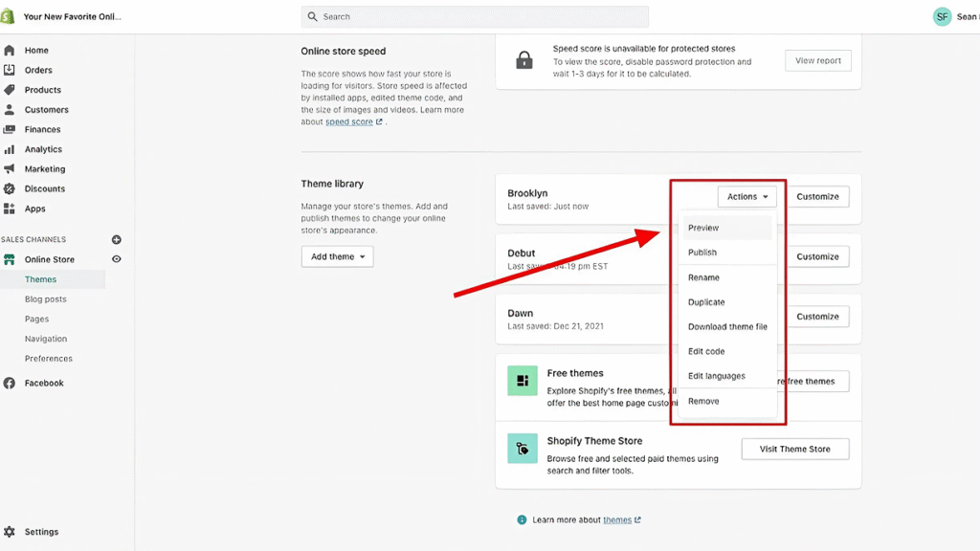This screenshot has height=551, width=980.
Task: Go to Discounts in sidebar
Action: pos(44,188)
